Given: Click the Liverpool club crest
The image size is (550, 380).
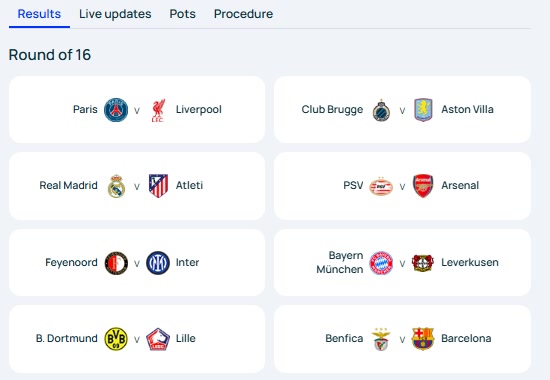Looking at the screenshot, I should tap(158, 110).
